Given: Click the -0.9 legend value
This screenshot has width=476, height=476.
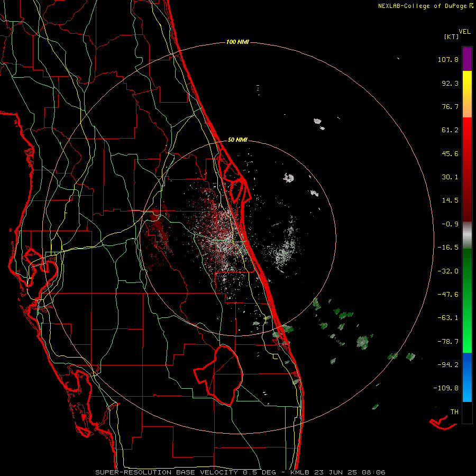Looking at the screenshot, I should [450, 224].
